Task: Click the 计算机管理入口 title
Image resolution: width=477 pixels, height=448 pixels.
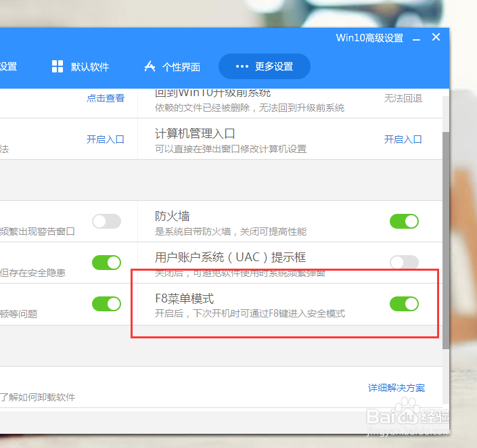Action: click(x=195, y=133)
